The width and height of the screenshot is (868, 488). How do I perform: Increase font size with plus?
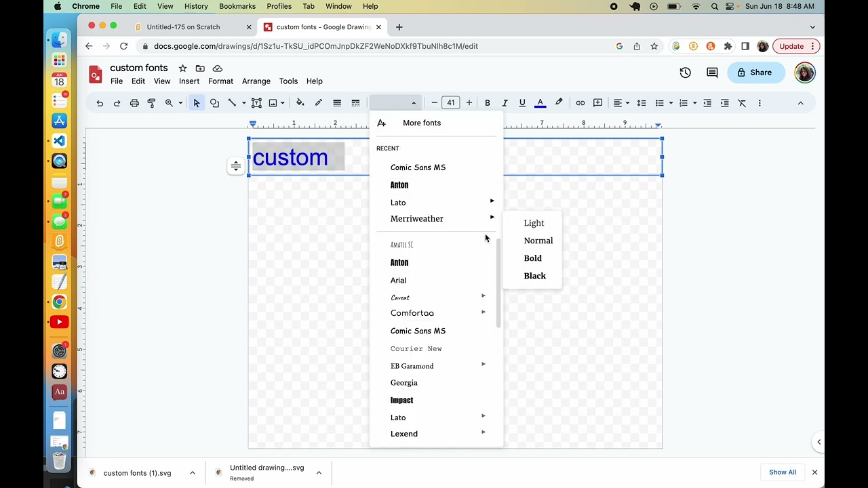coord(469,103)
